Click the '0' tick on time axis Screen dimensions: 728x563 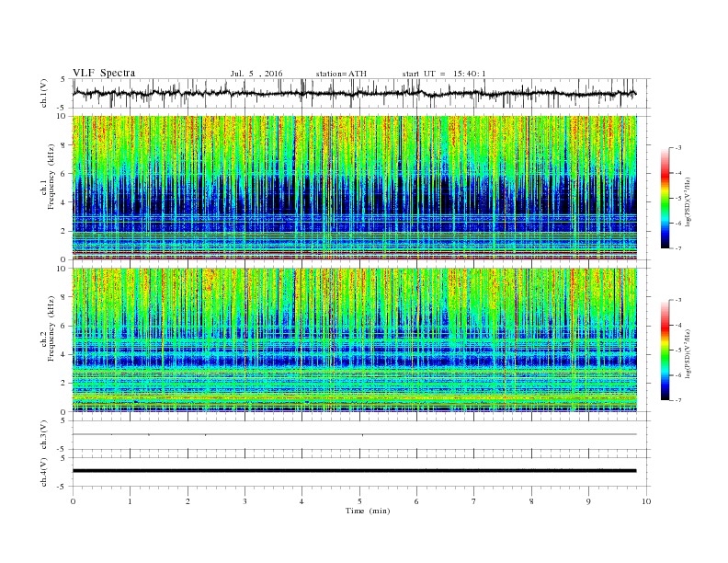tap(73, 501)
